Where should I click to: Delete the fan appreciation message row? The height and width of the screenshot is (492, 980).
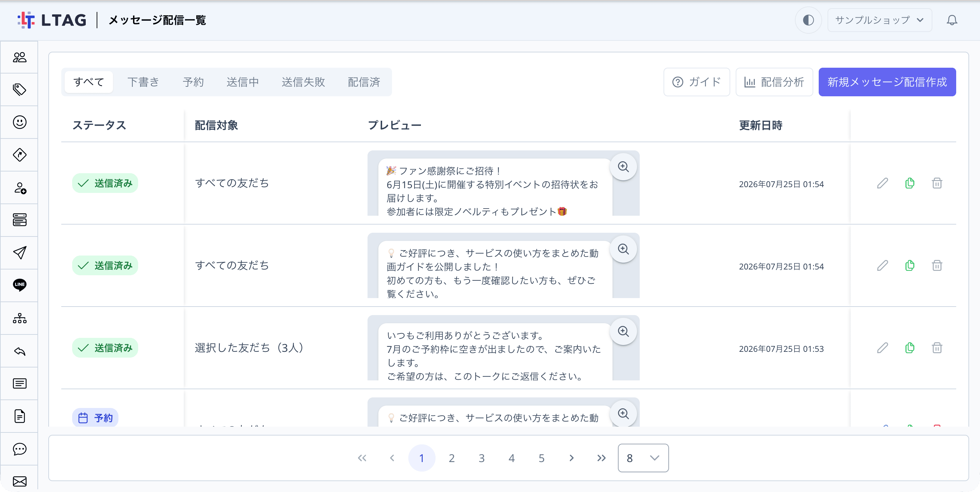(937, 183)
